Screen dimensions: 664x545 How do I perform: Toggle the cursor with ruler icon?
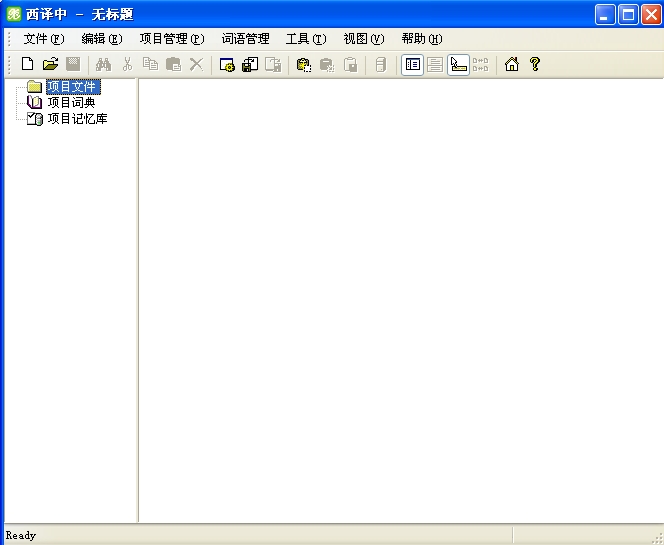coord(458,64)
